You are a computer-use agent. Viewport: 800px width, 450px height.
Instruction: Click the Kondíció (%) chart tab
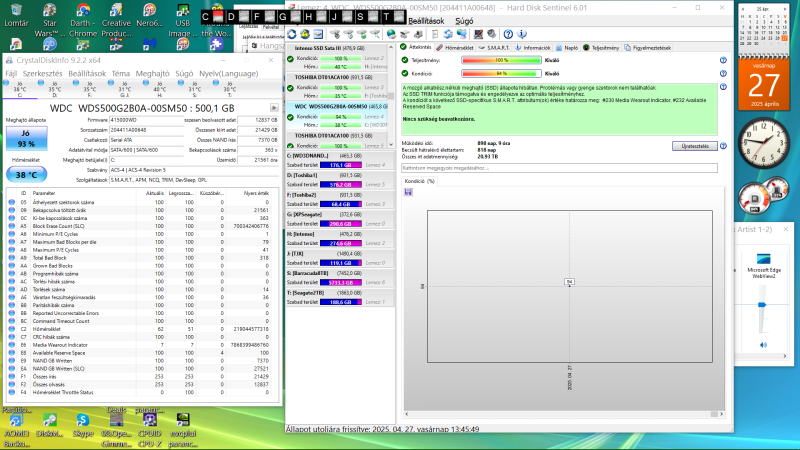coord(419,181)
